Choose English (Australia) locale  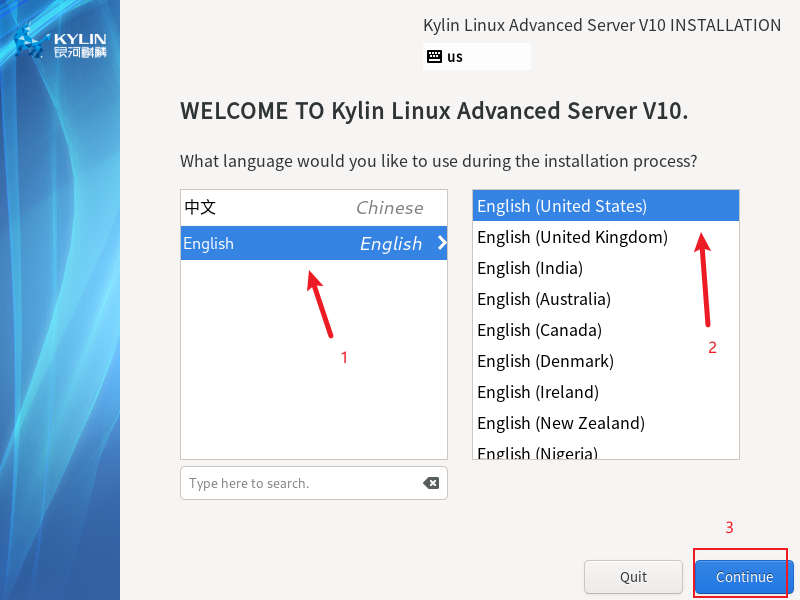tap(606, 299)
